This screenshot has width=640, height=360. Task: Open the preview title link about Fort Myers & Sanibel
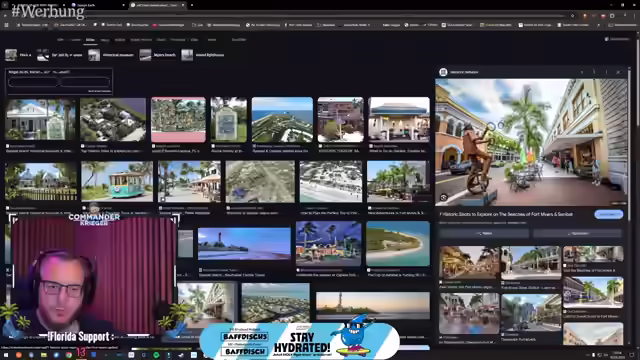[506, 214]
